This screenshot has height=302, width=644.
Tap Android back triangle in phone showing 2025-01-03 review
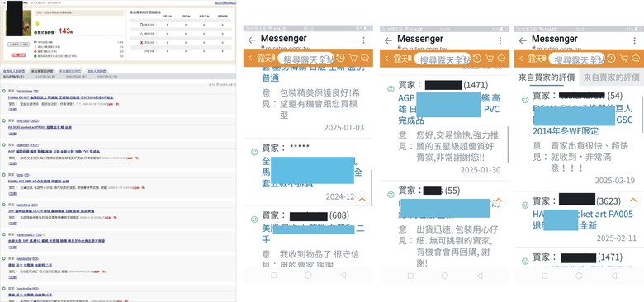pos(343,276)
